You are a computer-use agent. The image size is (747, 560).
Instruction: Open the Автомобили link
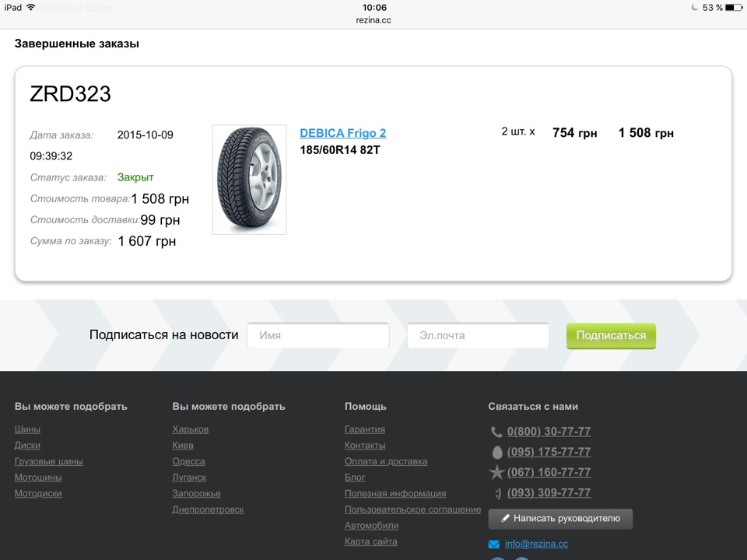371,526
